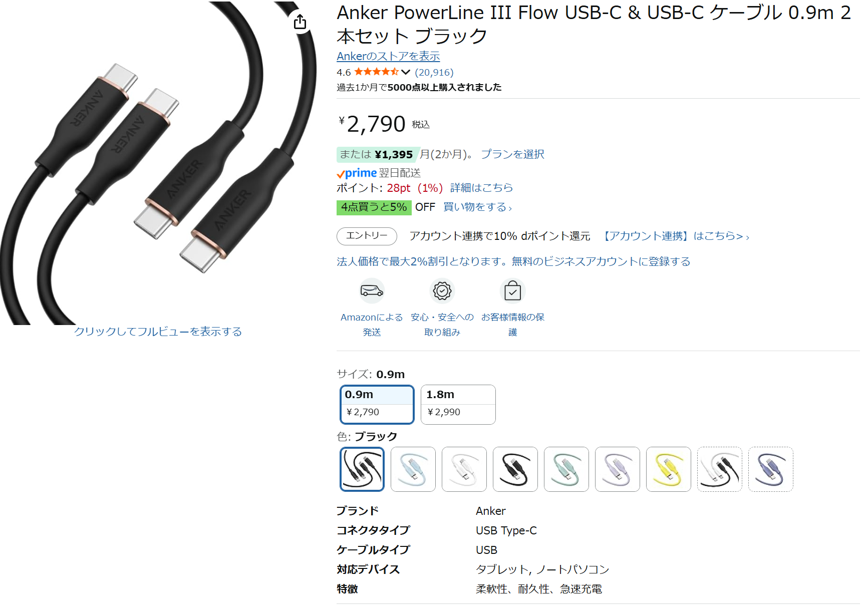Click プランを選択 installment plan link
The height and width of the screenshot is (608, 868).
pos(512,154)
